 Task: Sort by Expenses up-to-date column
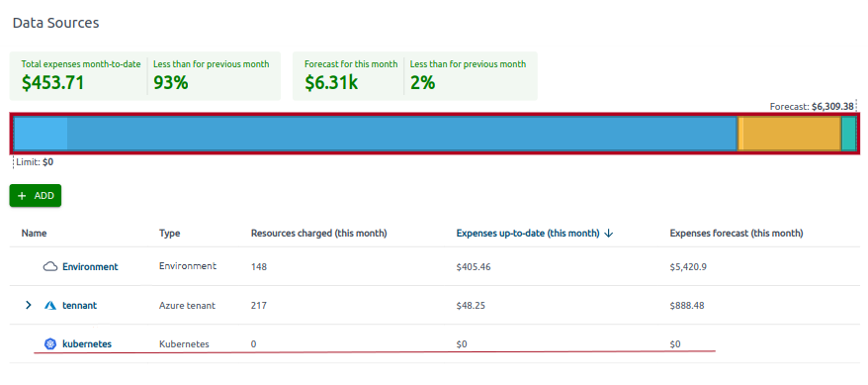click(528, 234)
